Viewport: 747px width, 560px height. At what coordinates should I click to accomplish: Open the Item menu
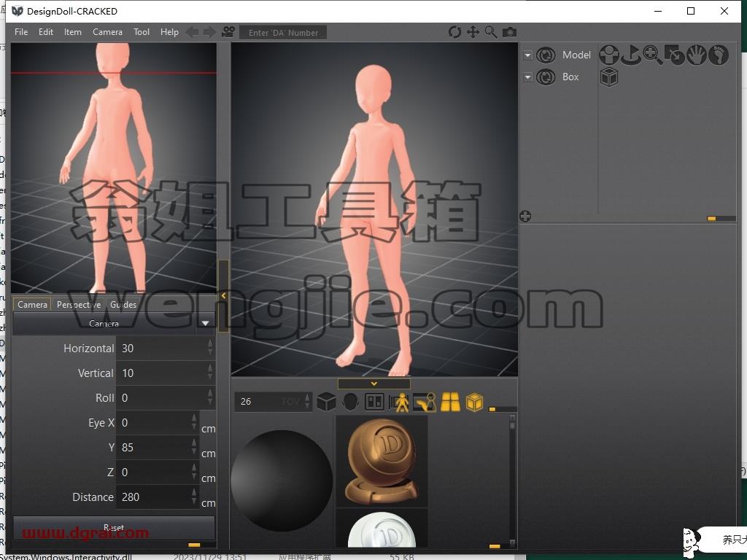pos(72,32)
